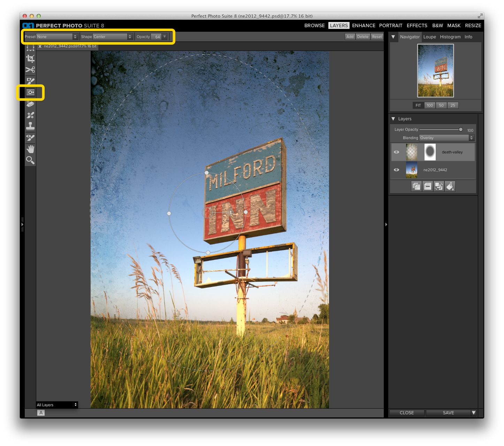Open the Loupe tab
Image resolution: width=504 pixels, height=446 pixels.
(x=430, y=37)
